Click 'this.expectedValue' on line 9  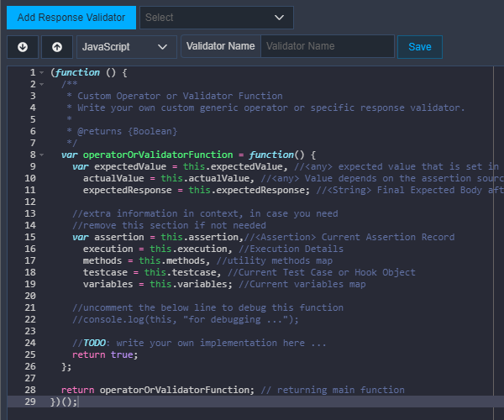tap(233, 166)
